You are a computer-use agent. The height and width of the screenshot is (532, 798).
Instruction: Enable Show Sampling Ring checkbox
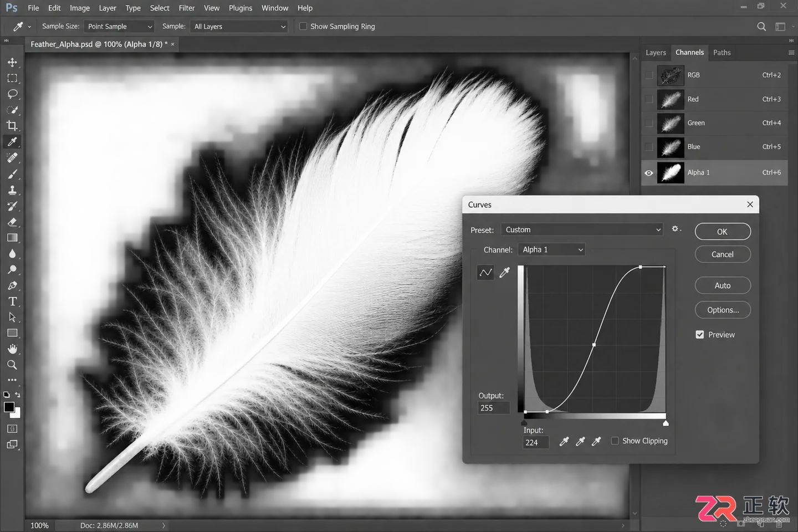[x=303, y=26]
